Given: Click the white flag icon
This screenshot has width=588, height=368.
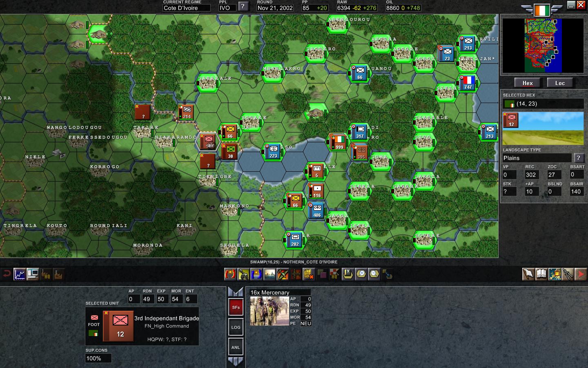Looking at the screenshot, I should pyautogui.click(x=528, y=274).
